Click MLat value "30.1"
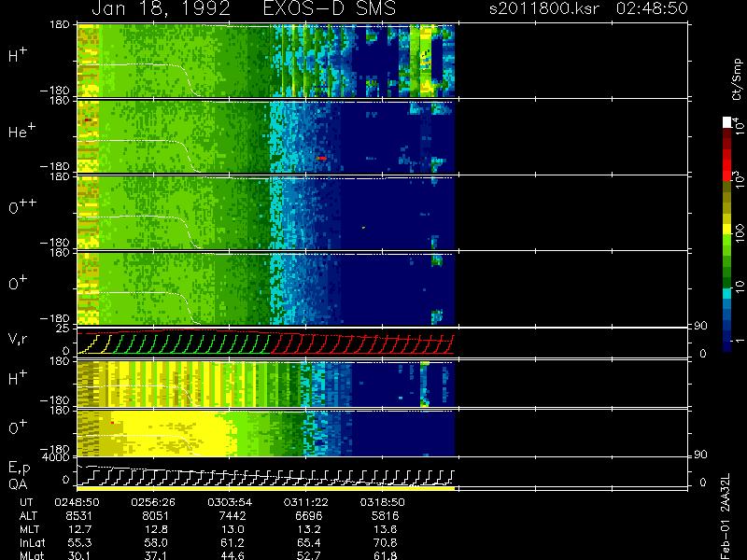Image resolution: width=747 pixels, height=560 pixels. pos(79,555)
